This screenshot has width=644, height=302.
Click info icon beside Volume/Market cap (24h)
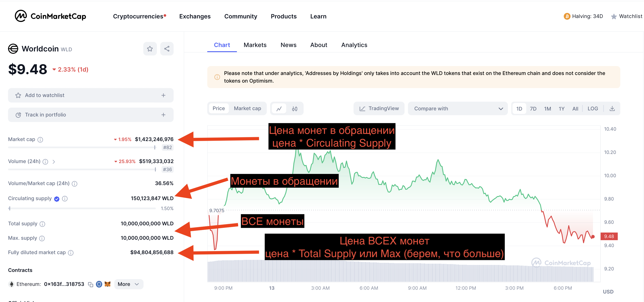[x=75, y=183]
